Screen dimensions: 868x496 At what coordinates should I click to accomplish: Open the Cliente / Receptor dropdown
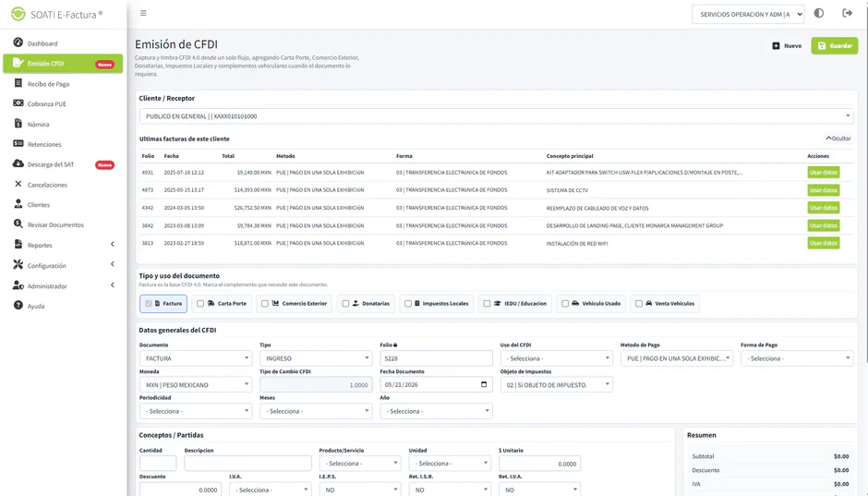click(x=496, y=116)
